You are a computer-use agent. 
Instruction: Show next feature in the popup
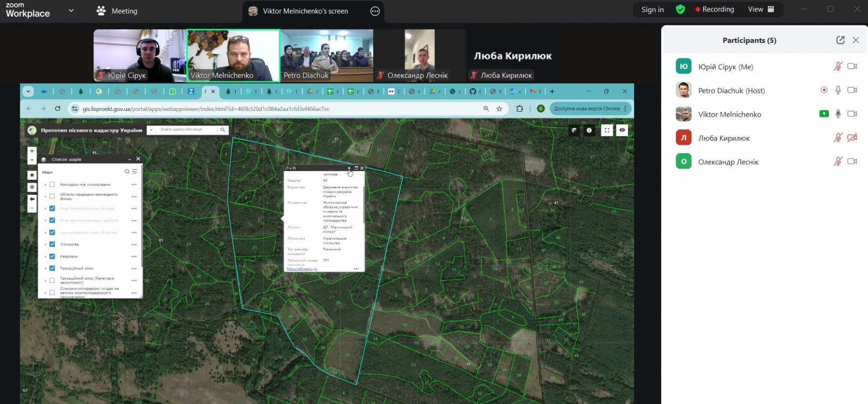[x=349, y=168]
